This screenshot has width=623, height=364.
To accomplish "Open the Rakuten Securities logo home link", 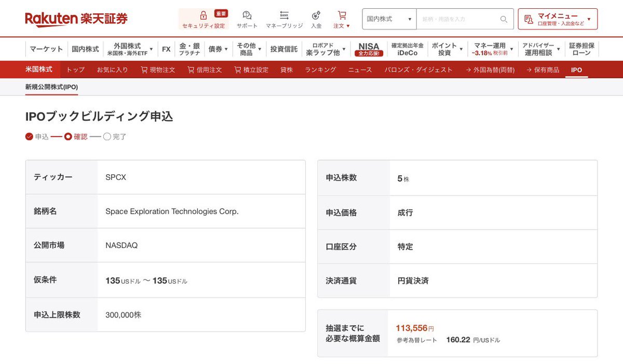I will pyautogui.click(x=76, y=19).
